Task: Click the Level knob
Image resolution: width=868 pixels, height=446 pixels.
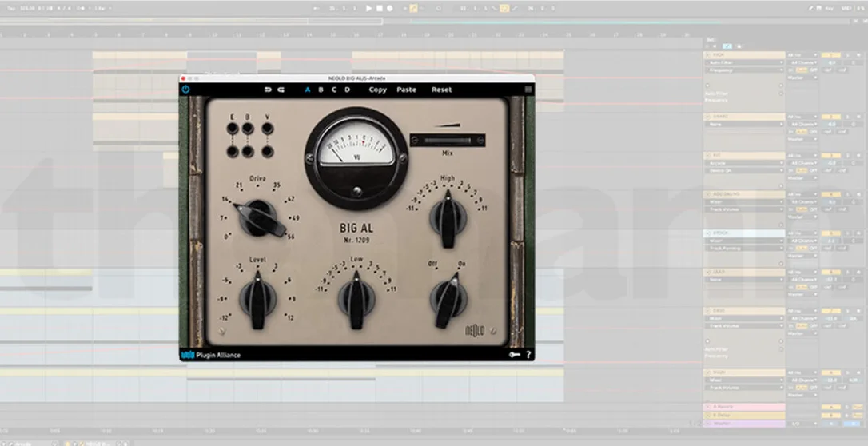Action: [257, 299]
